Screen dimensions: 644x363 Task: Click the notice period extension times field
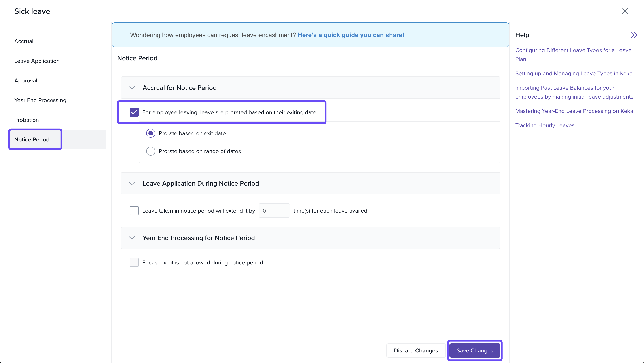(x=274, y=211)
